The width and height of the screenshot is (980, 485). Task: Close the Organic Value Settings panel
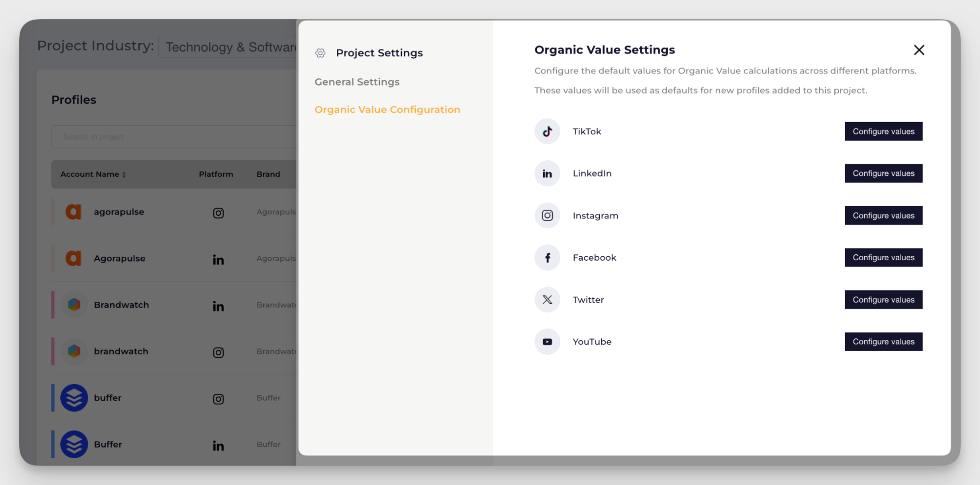pyautogui.click(x=919, y=50)
